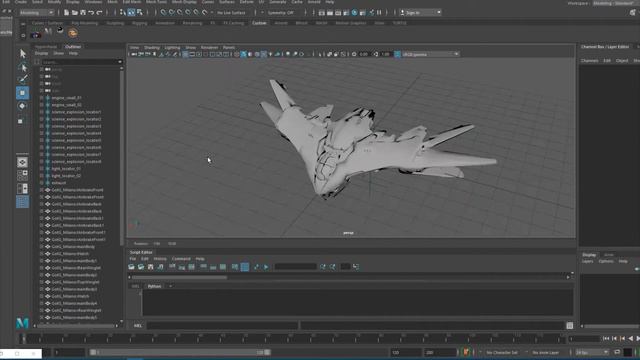Click the range slider start handle
Screen dimensions: 640x360
click(93, 352)
